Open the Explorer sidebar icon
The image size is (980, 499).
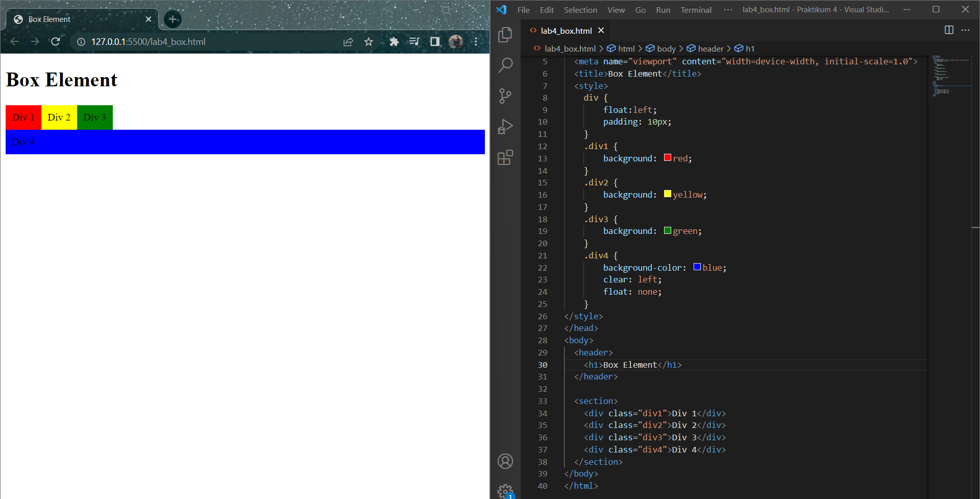(505, 35)
